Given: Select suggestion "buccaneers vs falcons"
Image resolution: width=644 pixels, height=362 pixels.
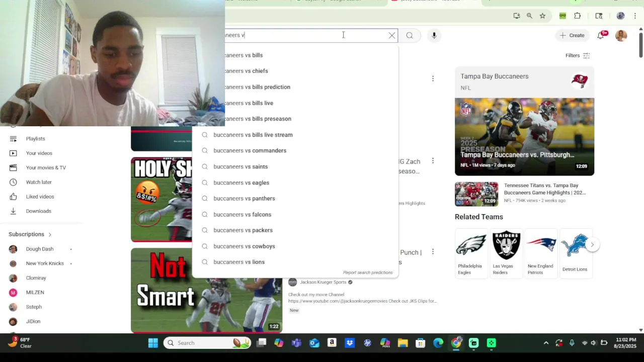Looking at the screenshot, I should (x=295, y=214).
